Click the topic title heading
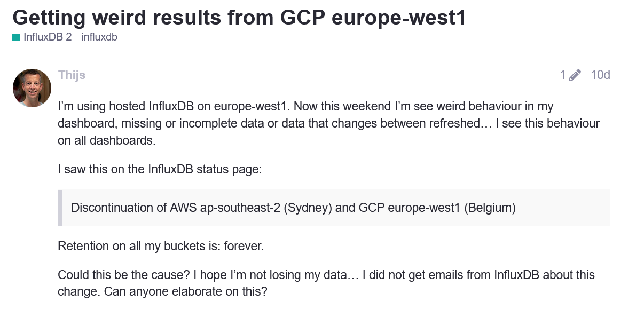 [x=239, y=18]
